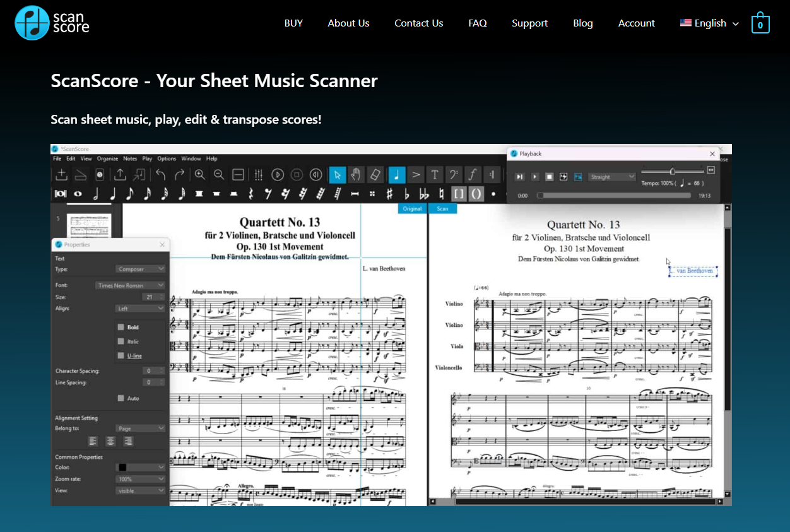Open the View dropdown showing visible

click(x=140, y=490)
